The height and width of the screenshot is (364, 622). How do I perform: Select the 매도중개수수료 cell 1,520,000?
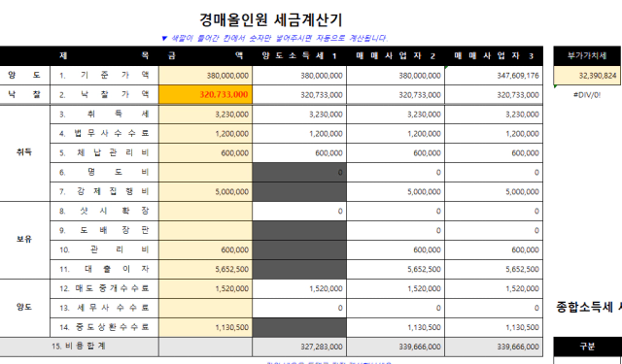(x=205, y=288)
